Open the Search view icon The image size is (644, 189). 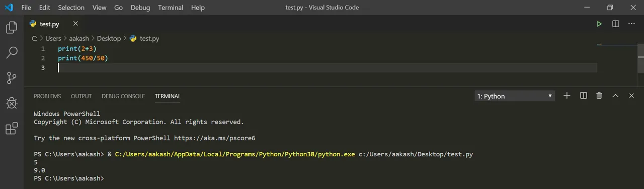[11, 52]
